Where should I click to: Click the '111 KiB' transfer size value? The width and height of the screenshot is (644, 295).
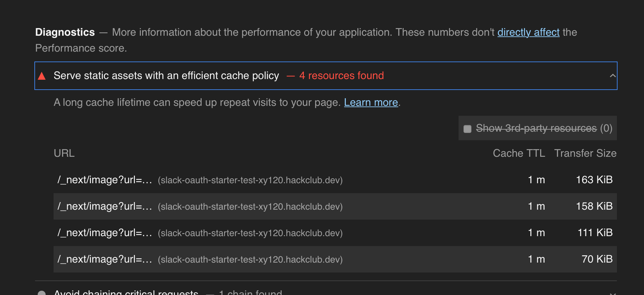click(595, 232)
